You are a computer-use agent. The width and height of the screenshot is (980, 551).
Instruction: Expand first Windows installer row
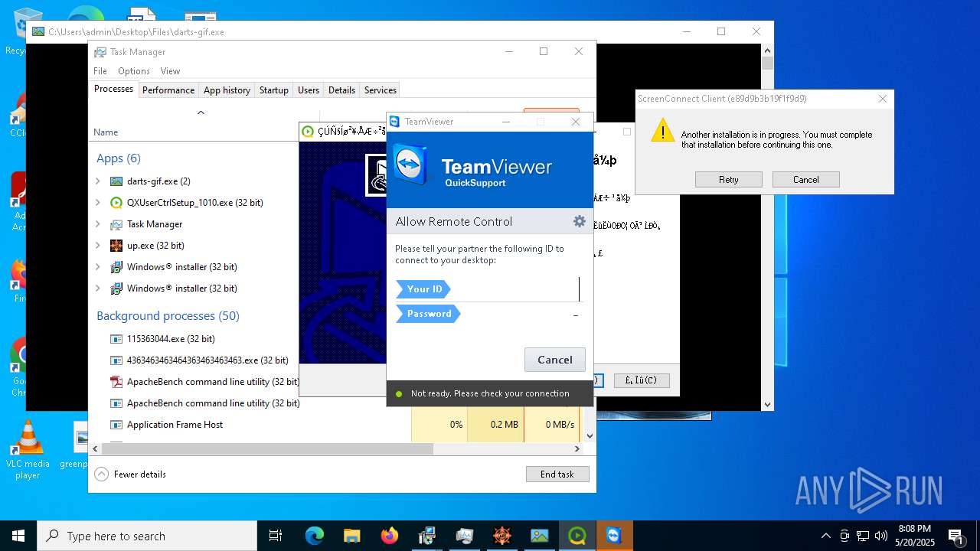tap(98, 267)
